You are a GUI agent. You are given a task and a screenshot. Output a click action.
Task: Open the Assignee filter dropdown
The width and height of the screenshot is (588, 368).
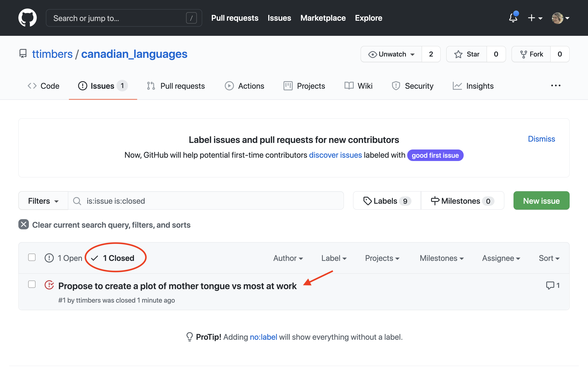click(501, 258)
